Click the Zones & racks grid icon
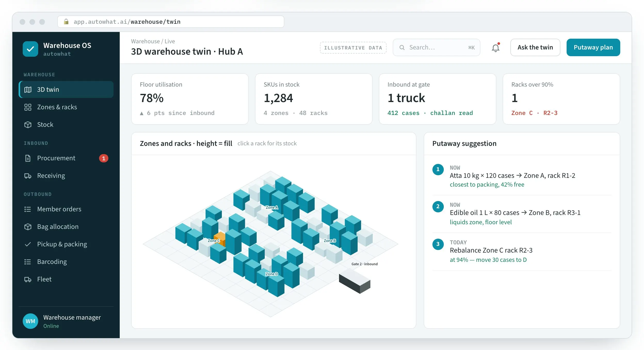This screenshot has height=350, width=644. [x=28, y=107]
